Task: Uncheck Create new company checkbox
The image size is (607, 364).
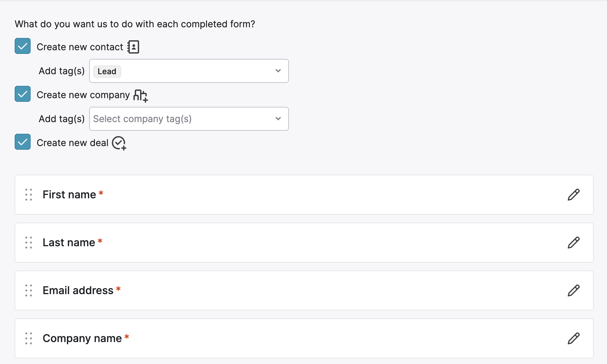Action: point(23,94)
